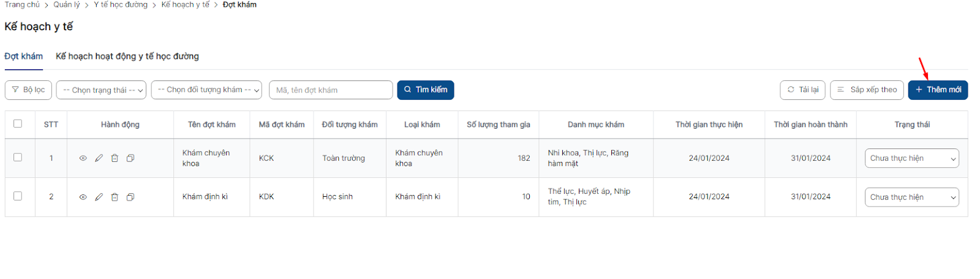Tick the select-all checkbox in table header
Screen dimensions: 980x279
tap(18, 124)
